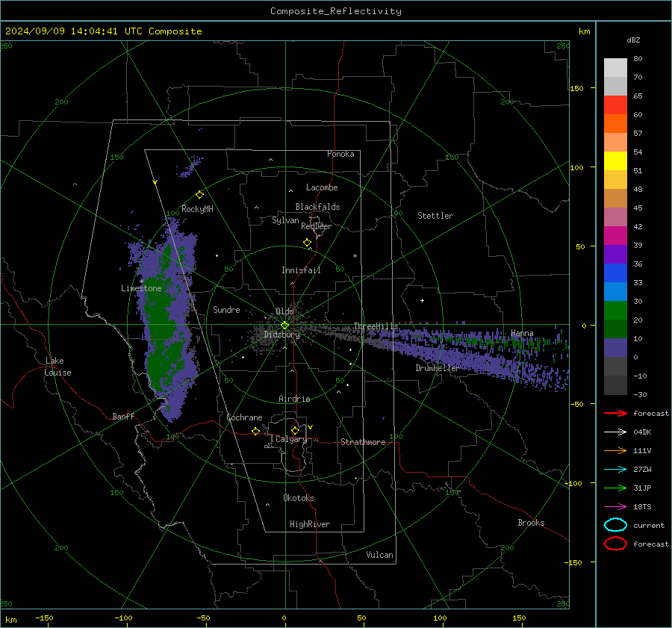Select the light gray 70-80 dBZ swatch
Screen dimensions: 672x628
coord(615,68)
